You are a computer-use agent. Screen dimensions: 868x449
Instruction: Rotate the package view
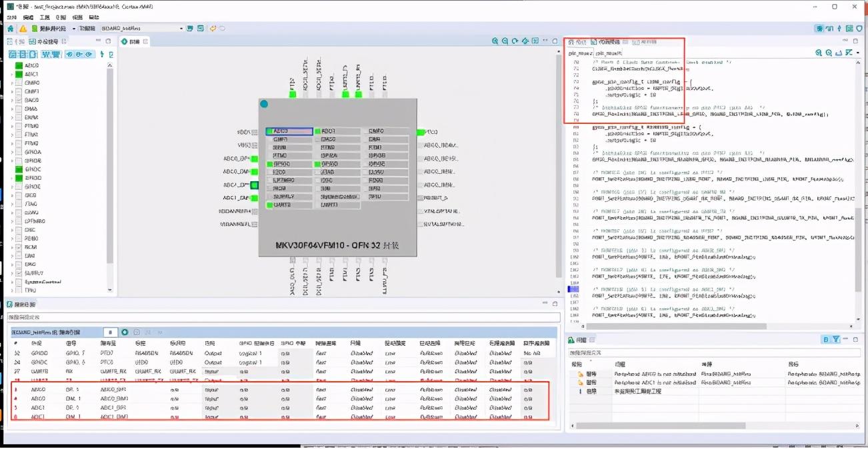[x=515, y=41]
